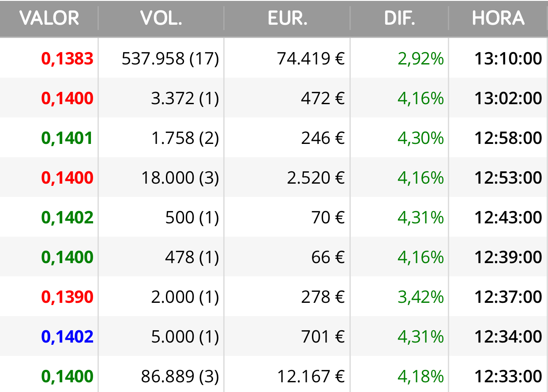The width and height of the screenshot is (548, 392).
Task: Click the VOL. column header
Action: [x=161, y=18]
